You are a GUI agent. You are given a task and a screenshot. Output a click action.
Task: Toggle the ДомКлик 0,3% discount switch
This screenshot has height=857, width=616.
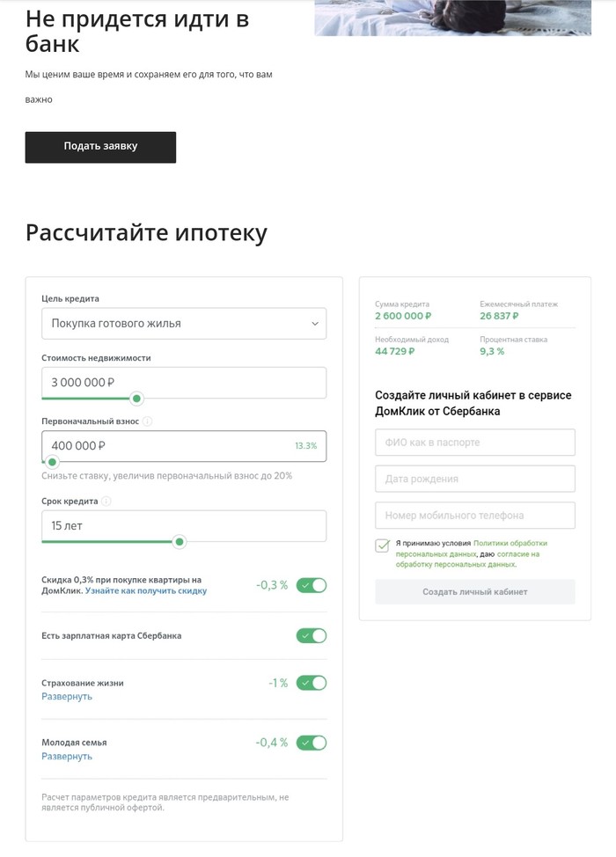(x=312, y=585)
